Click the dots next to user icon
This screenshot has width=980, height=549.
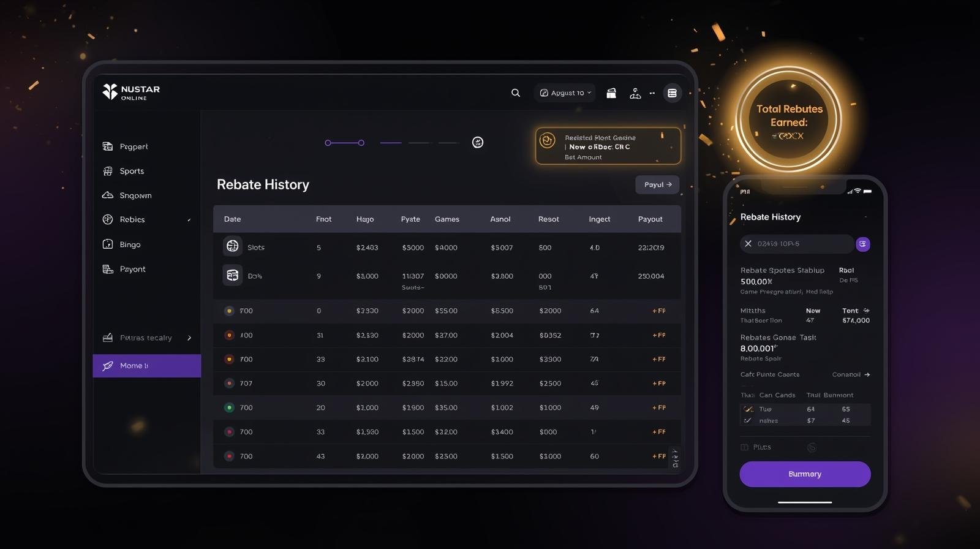coord(652,93)
